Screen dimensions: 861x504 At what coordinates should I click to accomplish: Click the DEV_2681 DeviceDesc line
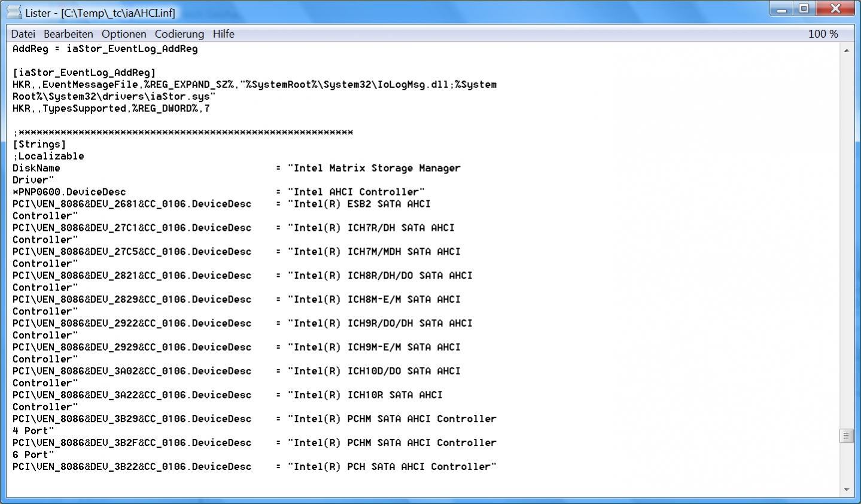coord(222,204)
